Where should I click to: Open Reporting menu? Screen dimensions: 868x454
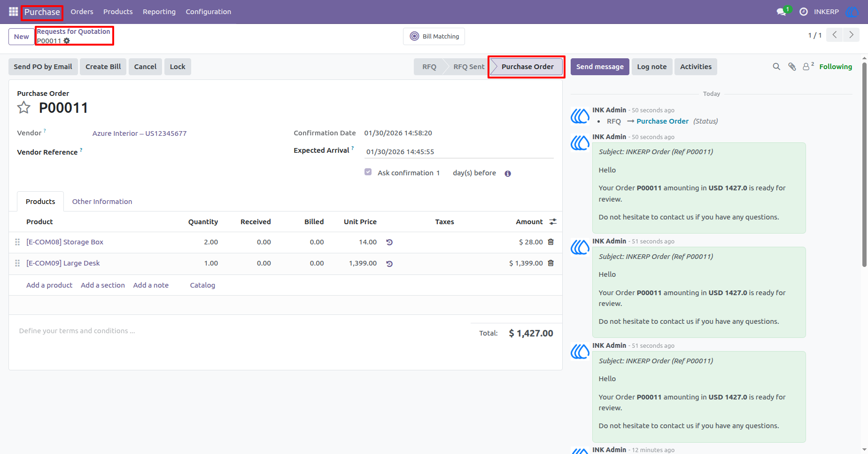159,12
